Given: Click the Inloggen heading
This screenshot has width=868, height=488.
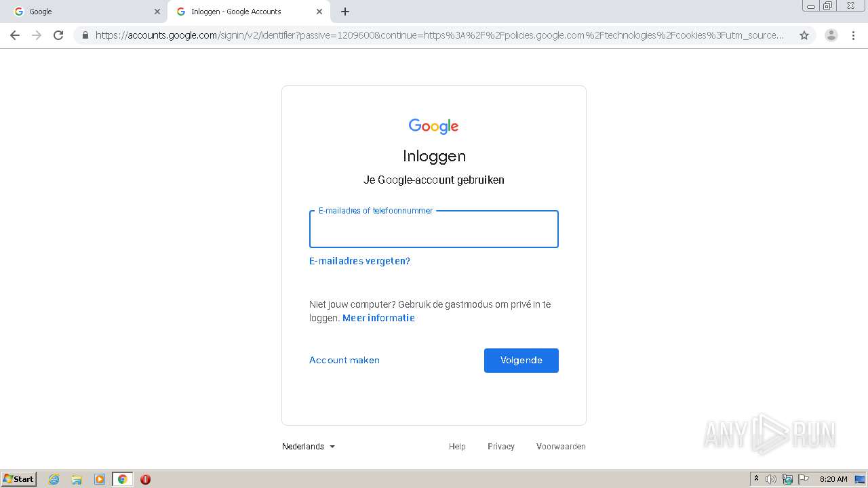Looking at the screenshot, I should (434, 156).
